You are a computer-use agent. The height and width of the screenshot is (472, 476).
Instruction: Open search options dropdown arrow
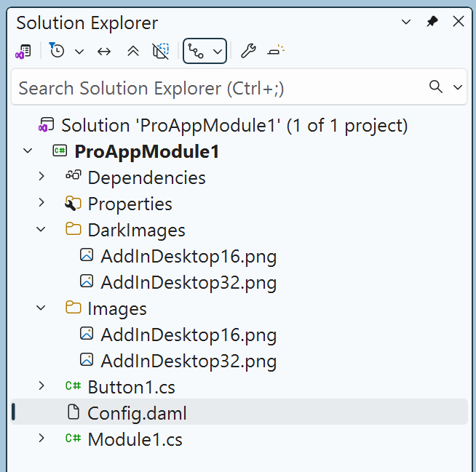[458, 87]
